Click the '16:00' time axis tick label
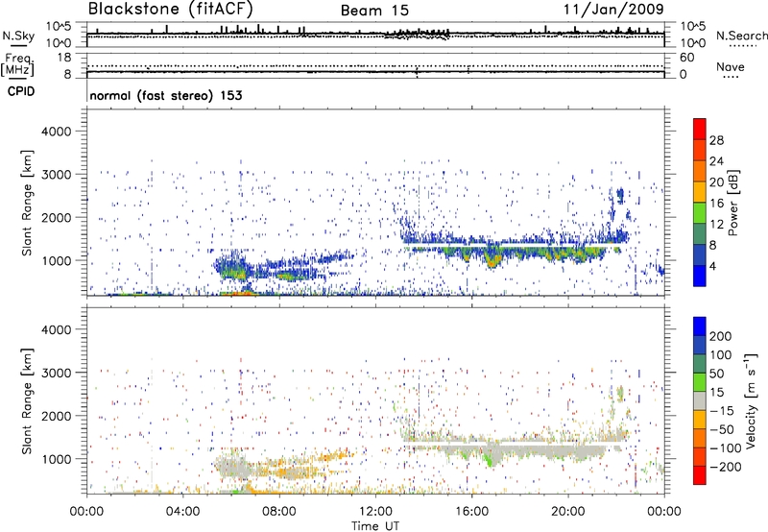 (471, 512)
